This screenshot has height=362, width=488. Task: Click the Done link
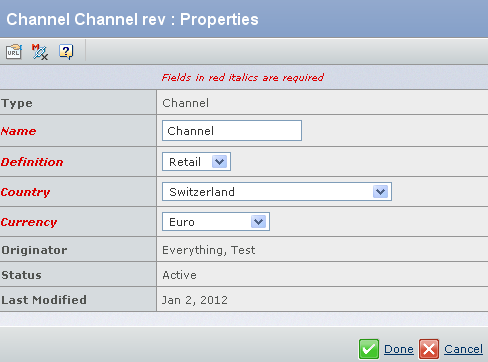399,349
